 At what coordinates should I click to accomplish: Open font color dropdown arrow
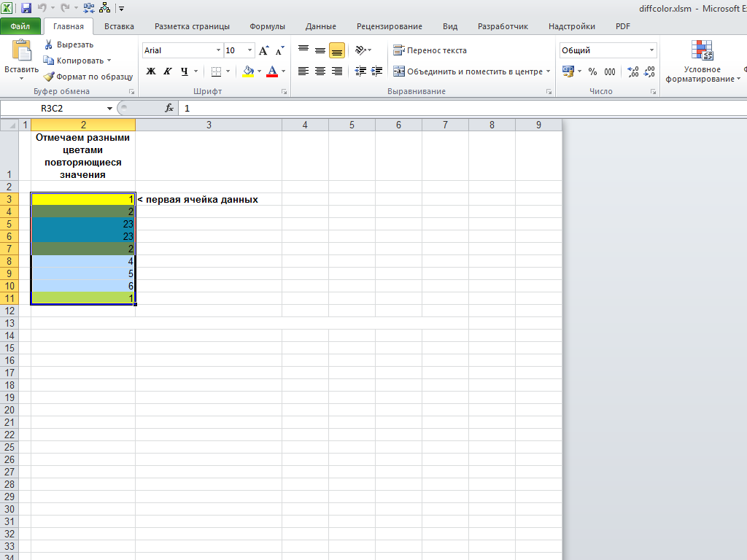click(284, 71)
